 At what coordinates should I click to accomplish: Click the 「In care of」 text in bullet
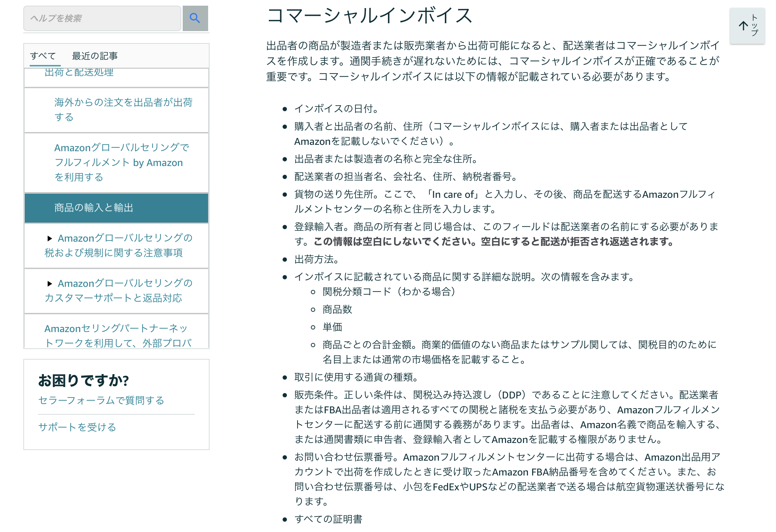(453, 194)
